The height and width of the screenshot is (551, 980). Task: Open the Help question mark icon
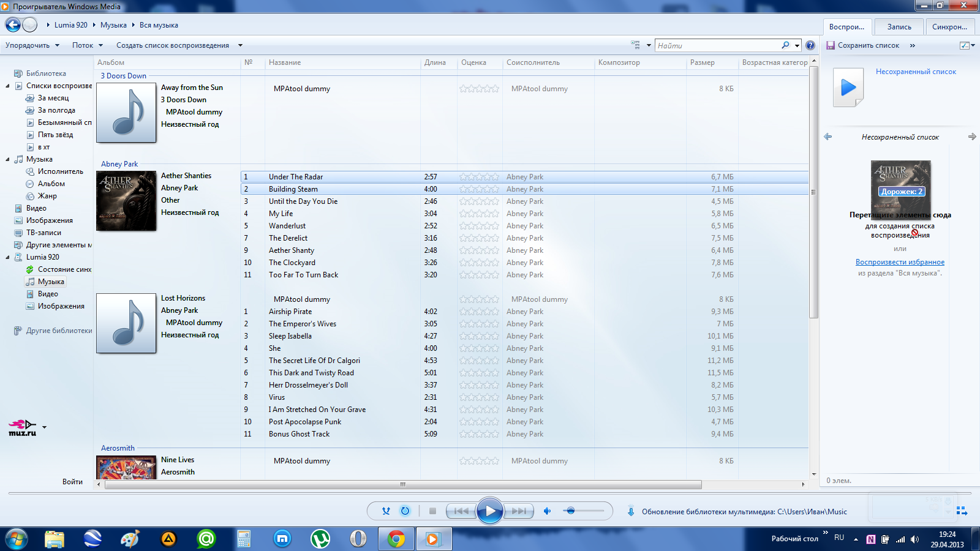(x=810, y=45)
